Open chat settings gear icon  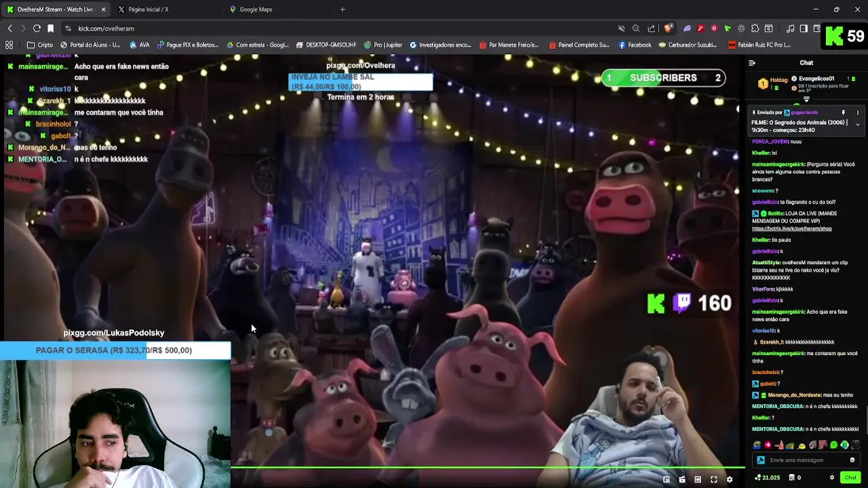click(x=832, y=478)
